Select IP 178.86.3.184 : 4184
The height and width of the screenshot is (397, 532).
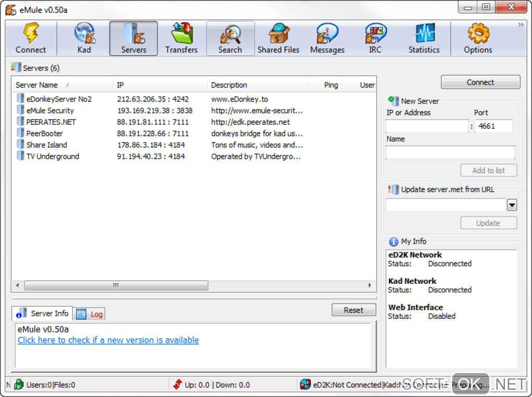coord(151,145)
